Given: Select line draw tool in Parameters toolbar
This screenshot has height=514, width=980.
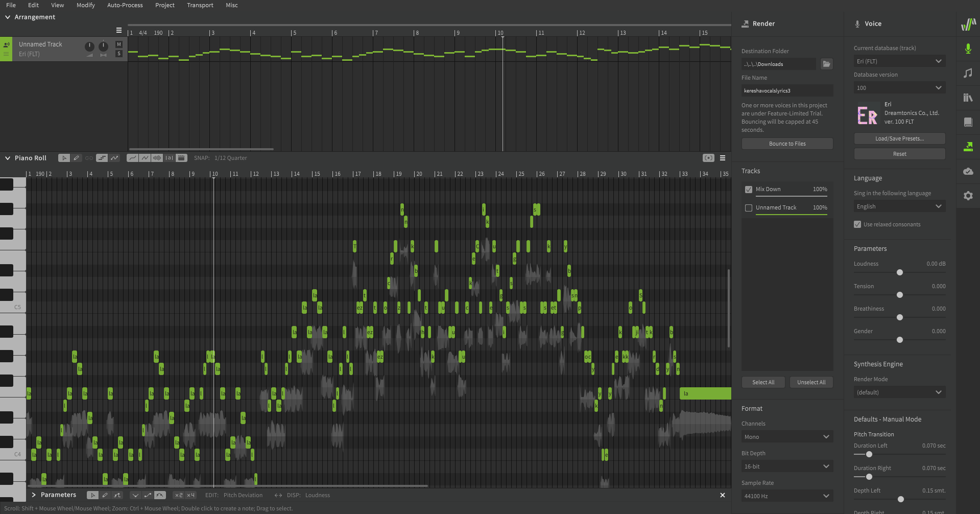Looking at the screenshot, I should pos(117,495).
